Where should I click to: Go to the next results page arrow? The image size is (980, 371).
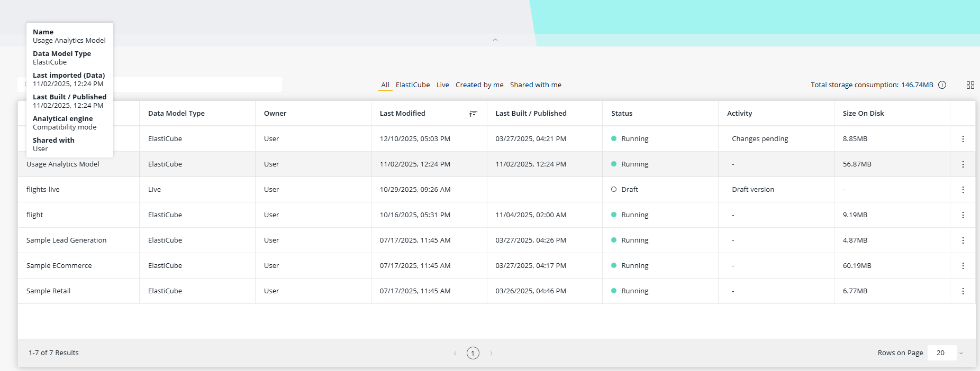tap(491, 353)
